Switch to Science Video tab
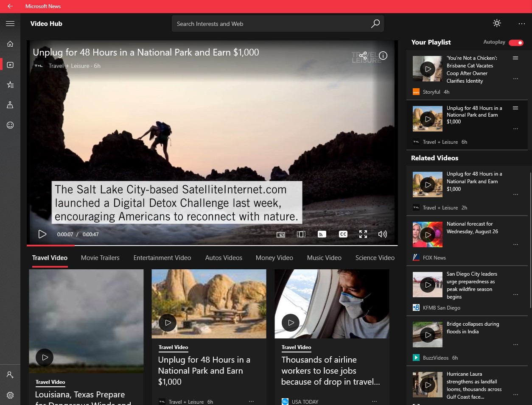Image resolution: width=532 pixels, height=405 pixels. coord(375,258)
